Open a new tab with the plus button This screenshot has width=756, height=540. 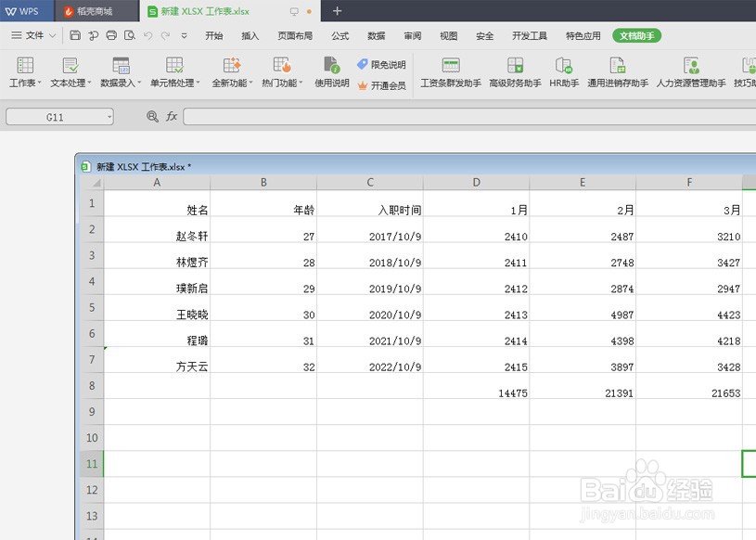337,11
